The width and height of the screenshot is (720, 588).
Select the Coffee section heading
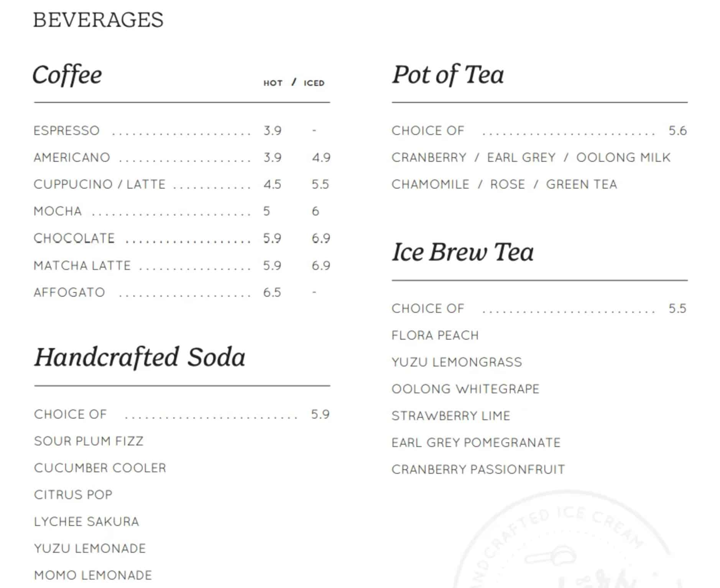[67, 75]
